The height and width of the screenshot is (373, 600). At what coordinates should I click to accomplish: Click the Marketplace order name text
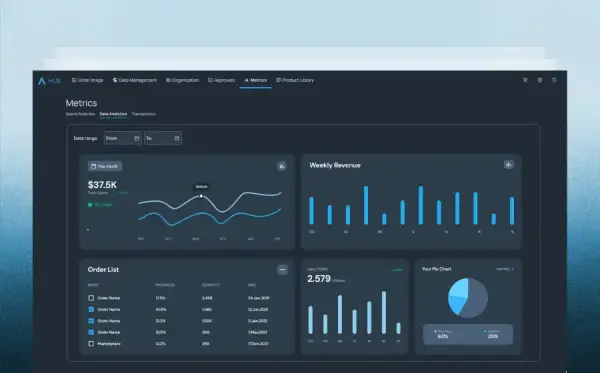(109, 344)
